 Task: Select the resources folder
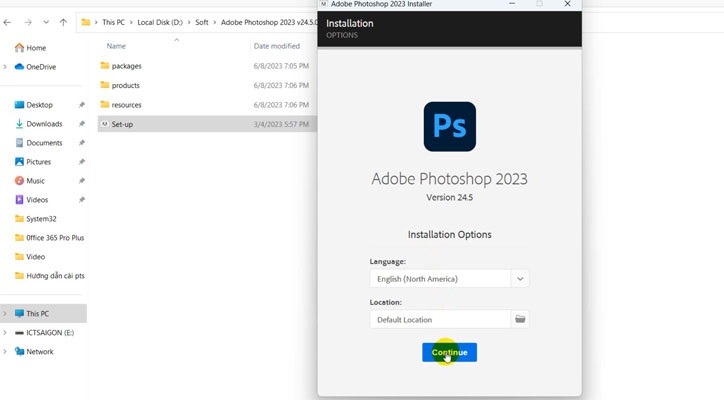tap(126, 105)
